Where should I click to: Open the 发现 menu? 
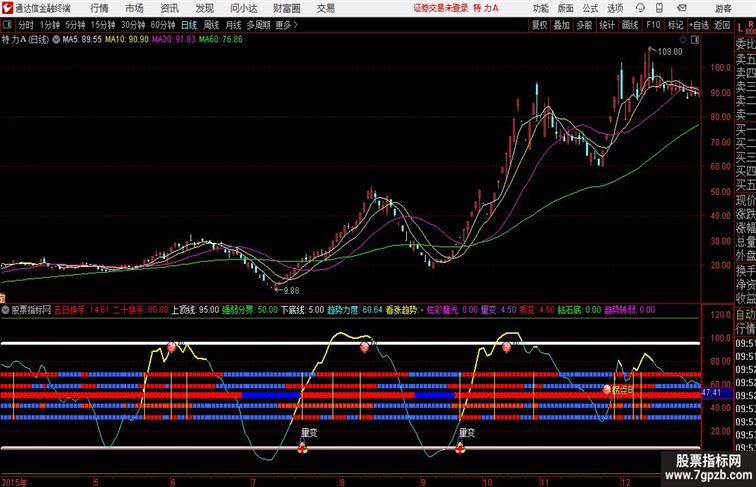[204, 8]
